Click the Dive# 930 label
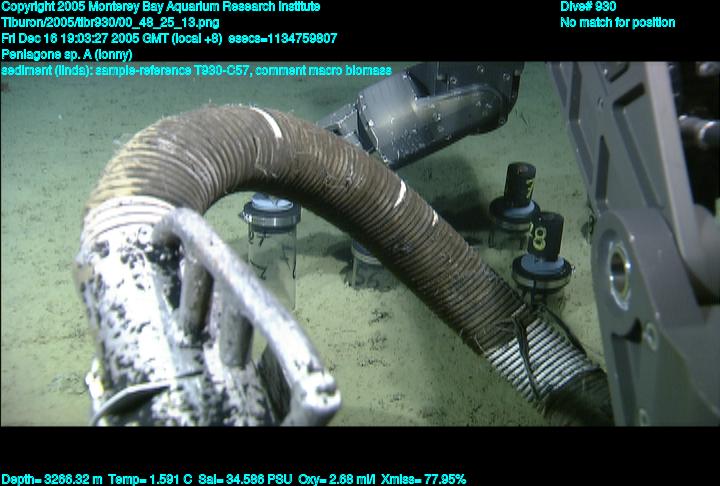720x486 pixels. 588,7
